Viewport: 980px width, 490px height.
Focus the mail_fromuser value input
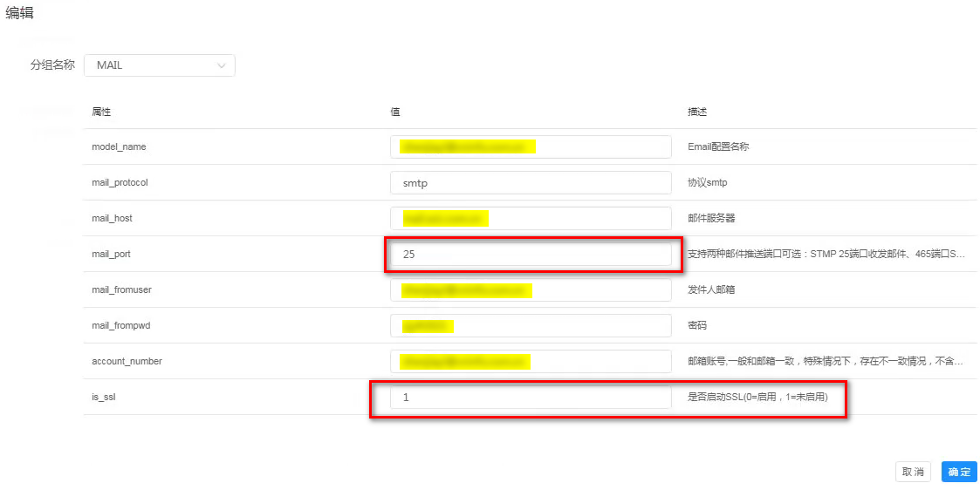click(531, 290)
